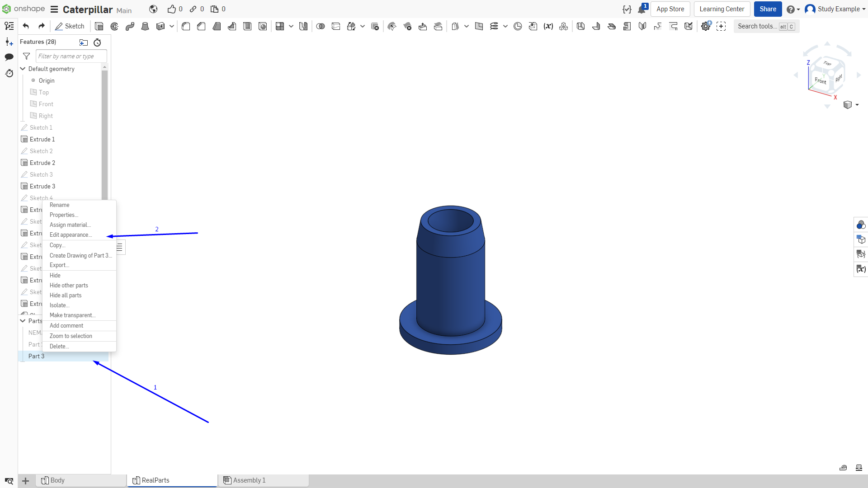Select Hide other parts menu entry
The width and height of the screenshot is (868, 488).
click(69, 286)
